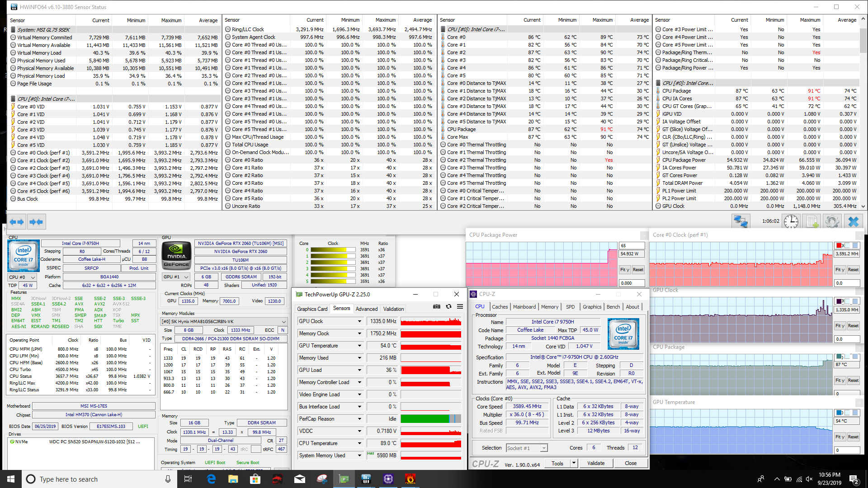Expand the GPU Temperature sensor dropdown in GPU-Z
The width and height of the screenshot is (868, 488).
[x=359, y=346]
